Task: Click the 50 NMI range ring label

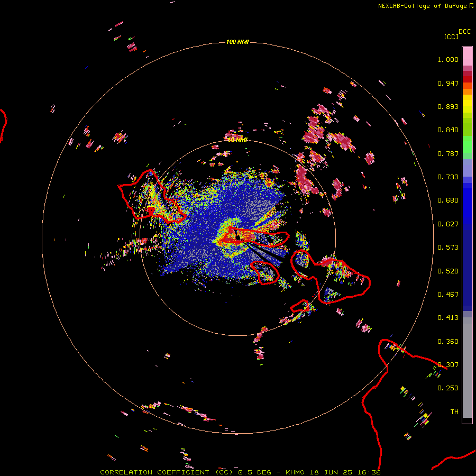Action: (237, 140)
